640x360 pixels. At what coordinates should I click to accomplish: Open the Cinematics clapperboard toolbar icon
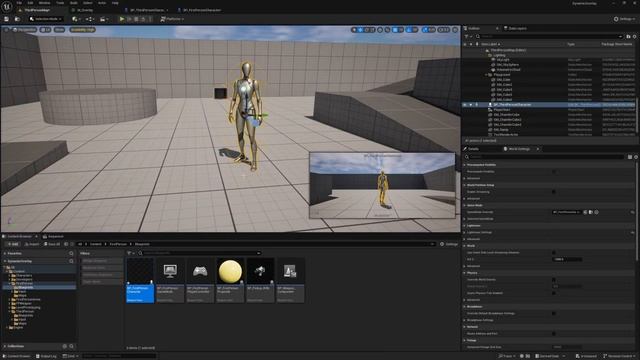[x=104, y=19]
